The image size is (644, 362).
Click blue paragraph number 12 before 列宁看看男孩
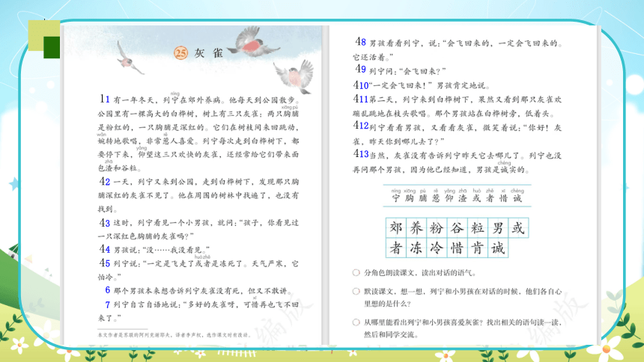[364, 126]
